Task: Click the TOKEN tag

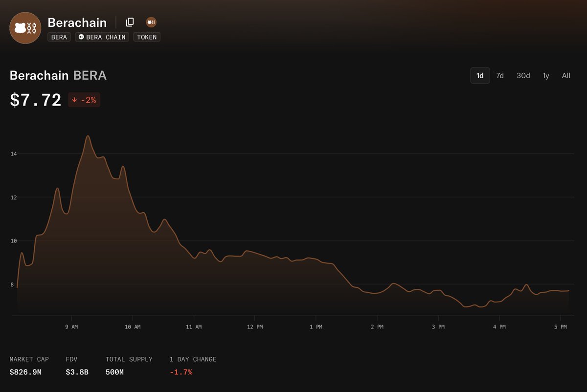Action: click(x=147, y=37)
